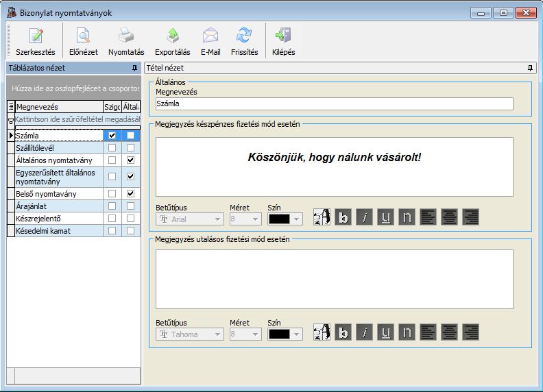This screenshot has height=392, width=543.
Task: Click the black color swatch in transfer-payment note
Action: (280, 334)
